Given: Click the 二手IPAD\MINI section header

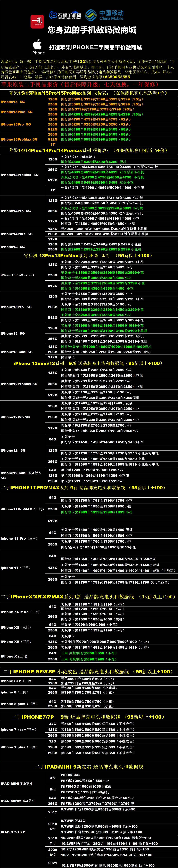Looking at the screenshot, I should click(x=89, y=767).
